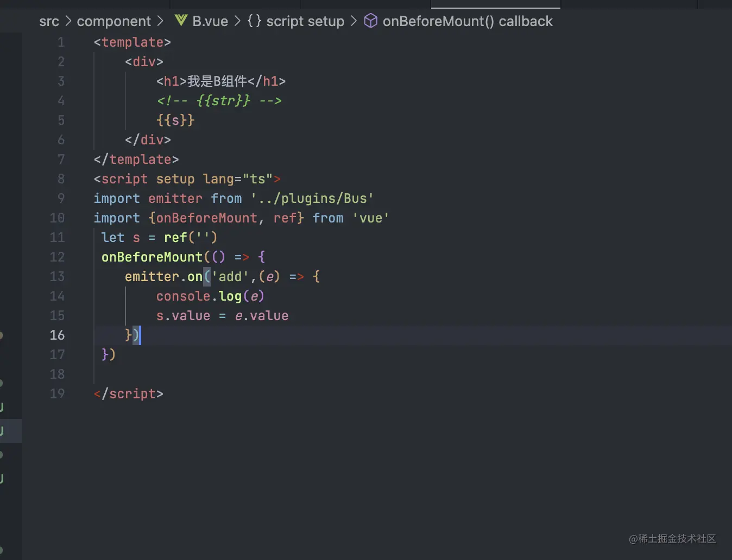
Task: Click the cube icon before onBeforeMount()
Action: point(370,21)
